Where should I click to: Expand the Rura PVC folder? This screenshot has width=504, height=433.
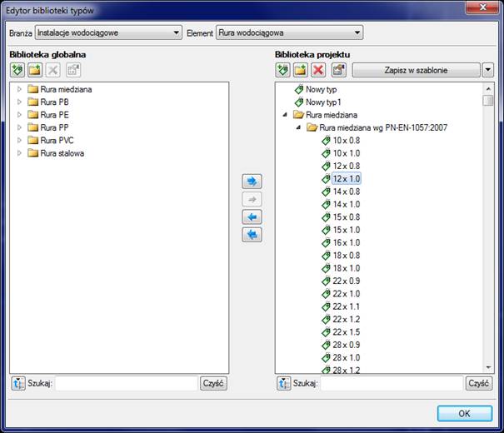click(x=20, y=141)
